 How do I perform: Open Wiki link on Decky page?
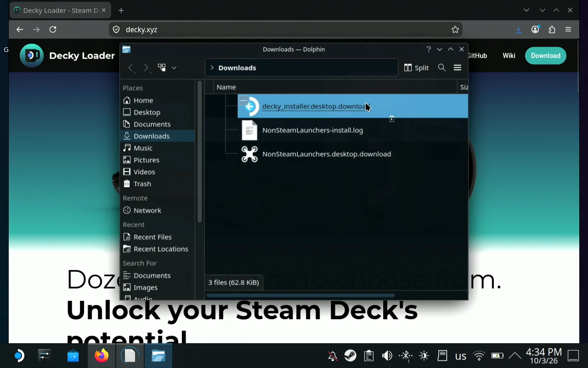coord(509,56)
